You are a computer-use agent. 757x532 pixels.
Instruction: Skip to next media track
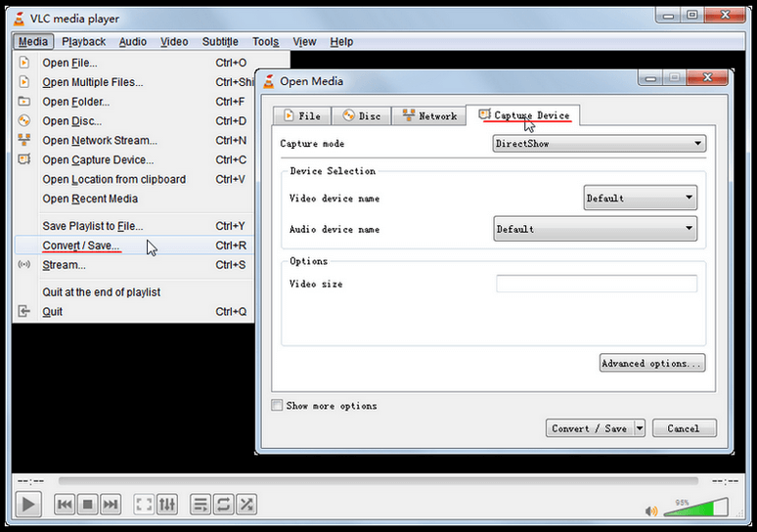(111, 505)
